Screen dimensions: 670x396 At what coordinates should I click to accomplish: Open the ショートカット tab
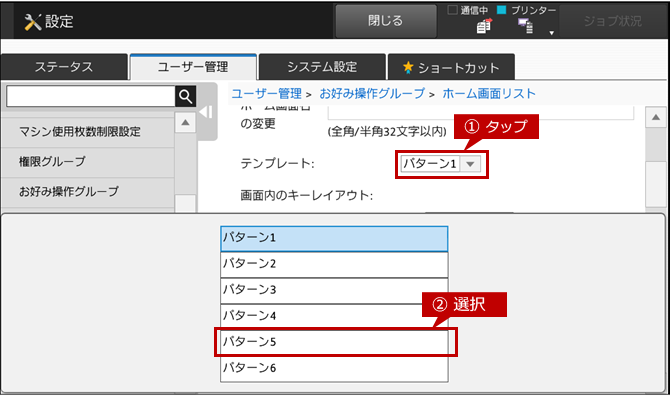click(x=451, y=67)
